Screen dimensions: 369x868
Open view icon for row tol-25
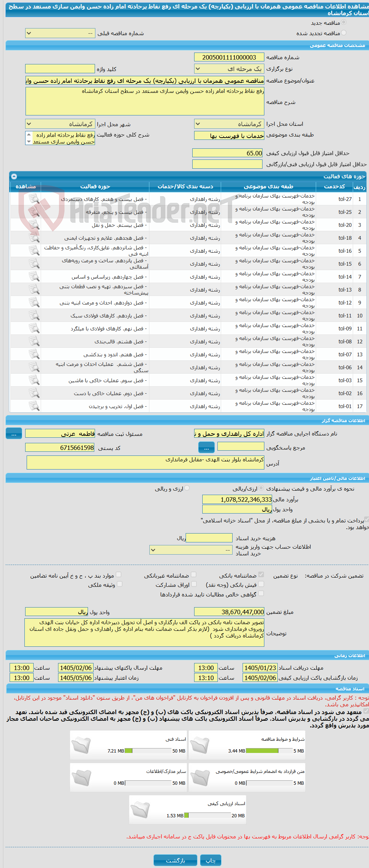34,212
